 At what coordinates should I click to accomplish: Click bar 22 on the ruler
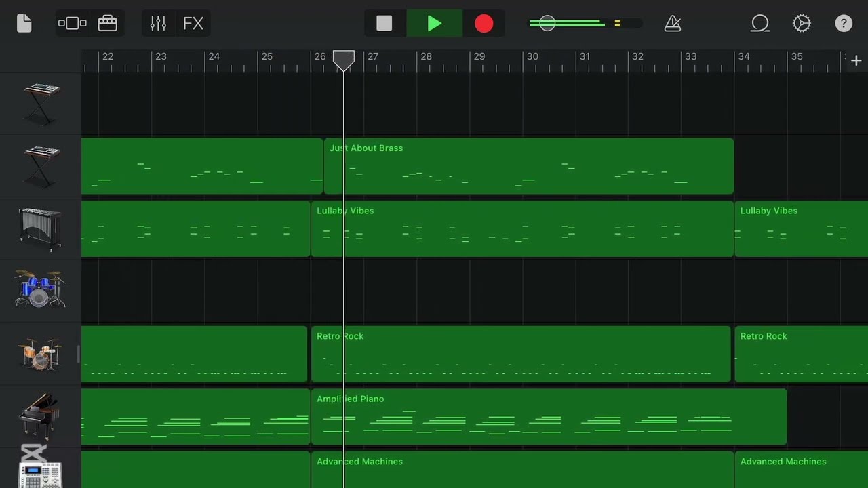(x=108, y=57)
